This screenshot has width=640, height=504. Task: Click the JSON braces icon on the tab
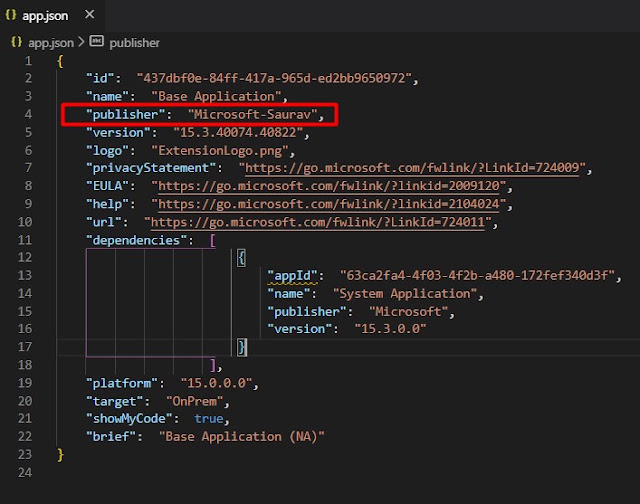click(11, 15)
